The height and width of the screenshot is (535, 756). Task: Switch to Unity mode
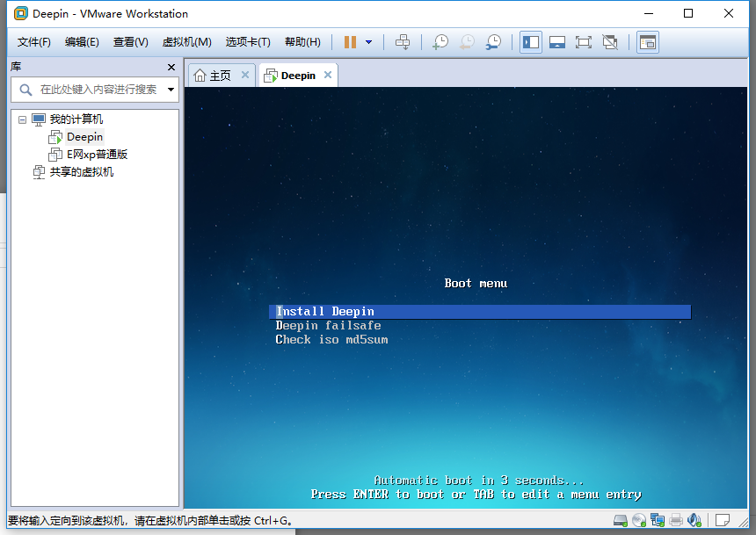tap(610, 42)
